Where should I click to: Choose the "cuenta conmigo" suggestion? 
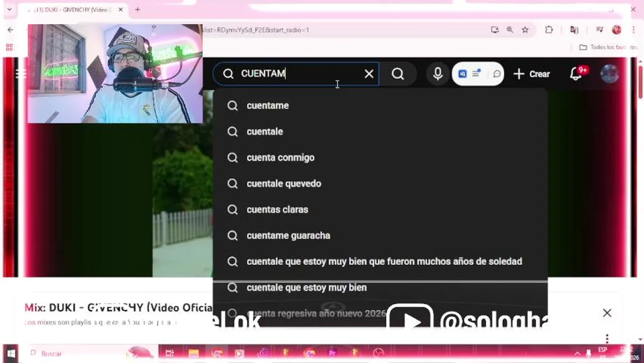(380, 158)
